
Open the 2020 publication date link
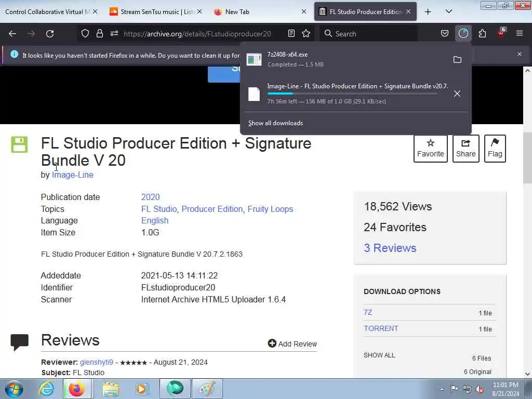tap(150, 197)
